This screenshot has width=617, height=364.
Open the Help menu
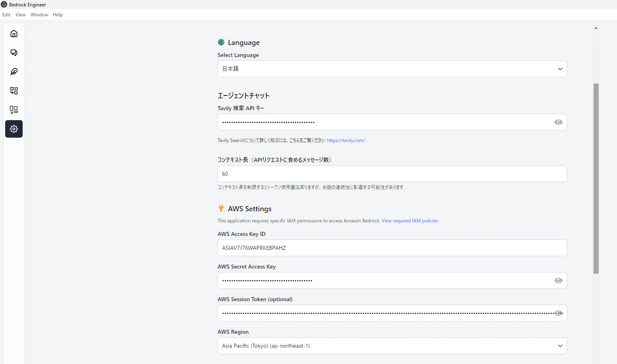pos(58,15)
